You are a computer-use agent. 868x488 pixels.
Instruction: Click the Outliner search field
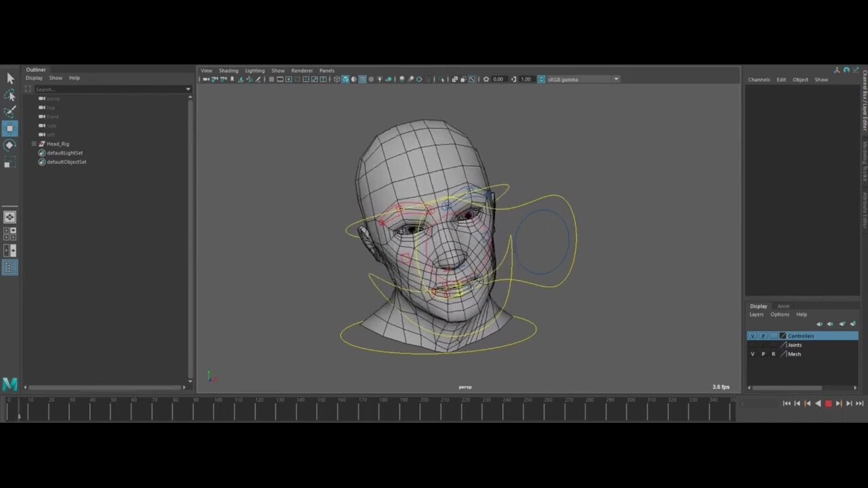coord(102,89)
